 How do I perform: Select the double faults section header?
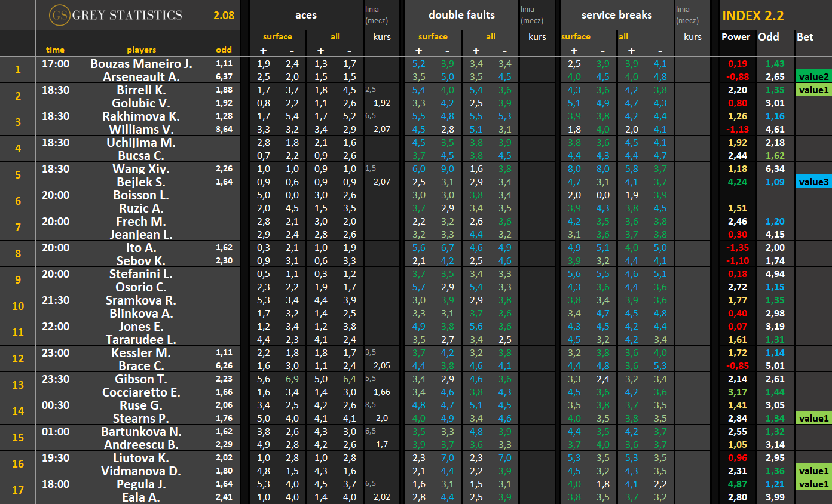tap(462, 15)
